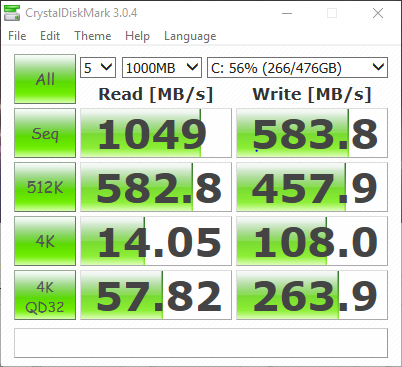Image resolution: width=402 pixels, height=367 pixels.
Task: Click the Seq write result 583.8
Action: 312,133
